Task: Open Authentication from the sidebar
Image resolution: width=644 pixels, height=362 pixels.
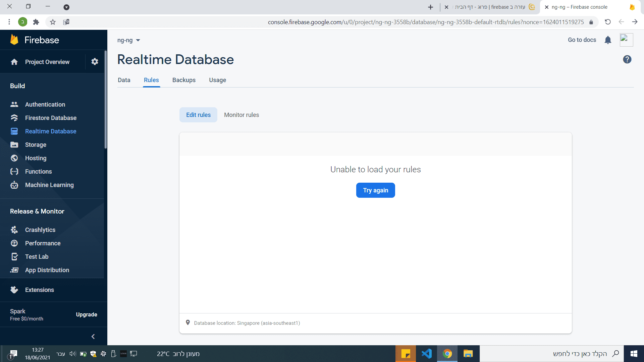Action: coord(45,105)
